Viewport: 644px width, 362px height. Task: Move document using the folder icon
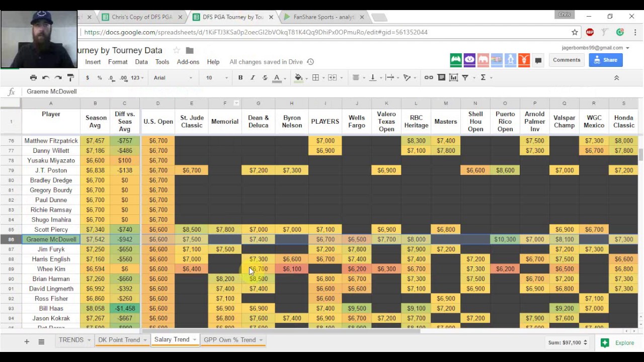click(x=190, y=50)
